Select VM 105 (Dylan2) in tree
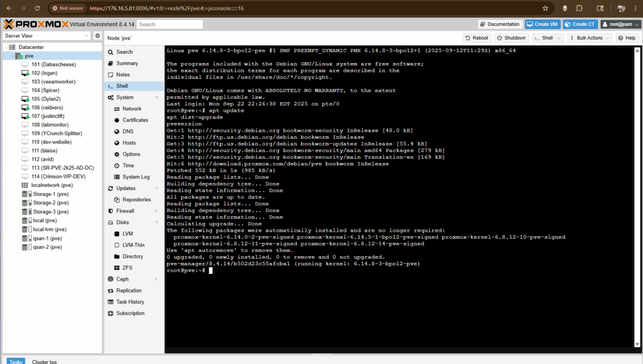 click(x=46, y=99)
